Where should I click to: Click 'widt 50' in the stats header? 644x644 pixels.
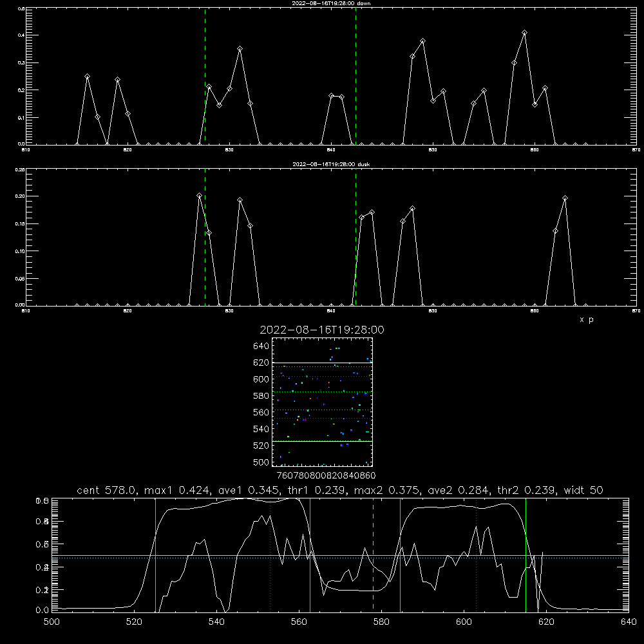pos(583,490)
